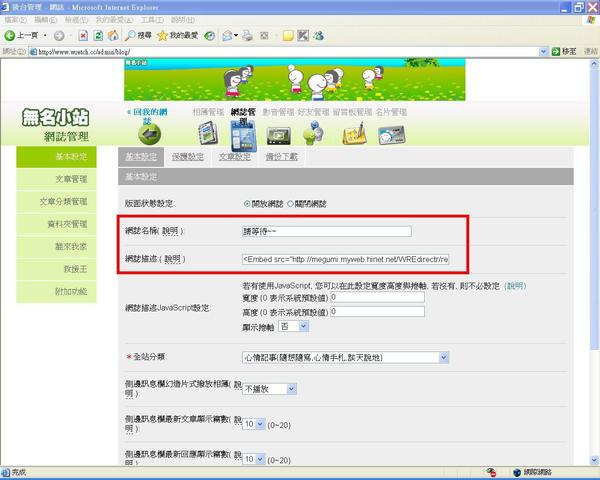The image size is (600, 480).
Task: Click the 網際網路 zone icon in status bar
Action: click(x=517, y=472)
